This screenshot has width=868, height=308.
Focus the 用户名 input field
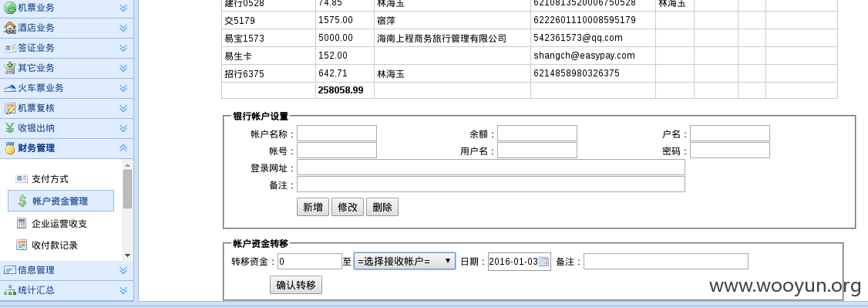(537, 151)
